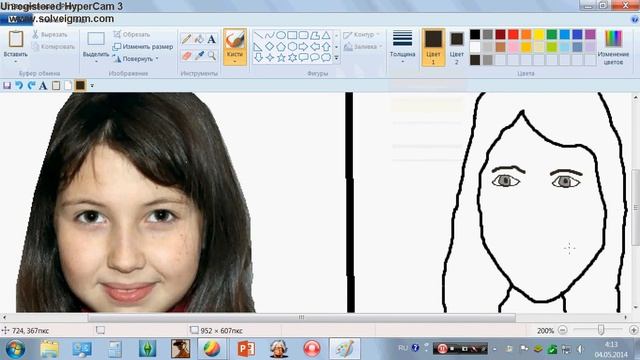Choose the pink palette swatch
Viewport: 640px width, 360px height.
(x=513, y=47)
